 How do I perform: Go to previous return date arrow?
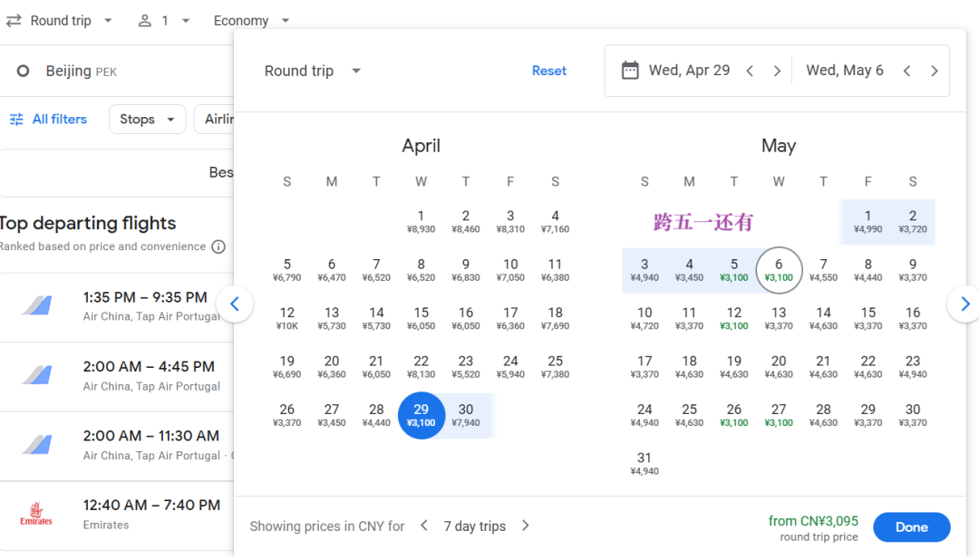(907, 72)
